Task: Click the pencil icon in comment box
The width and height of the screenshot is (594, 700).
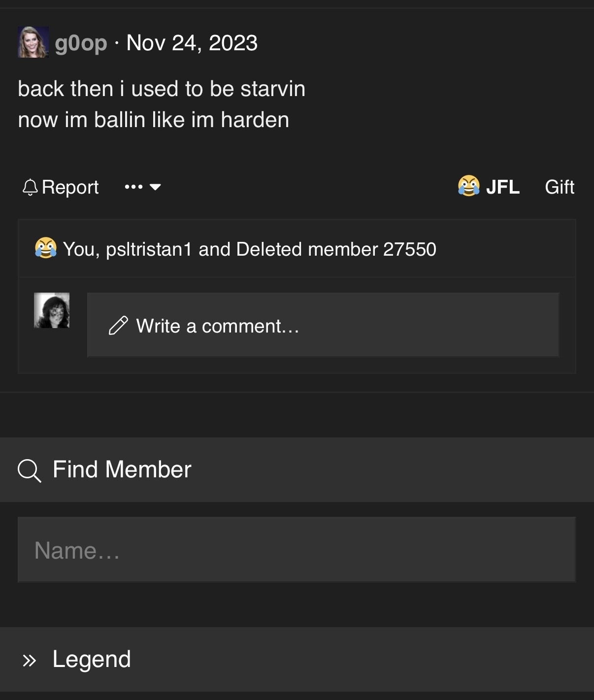Action: 118,326
